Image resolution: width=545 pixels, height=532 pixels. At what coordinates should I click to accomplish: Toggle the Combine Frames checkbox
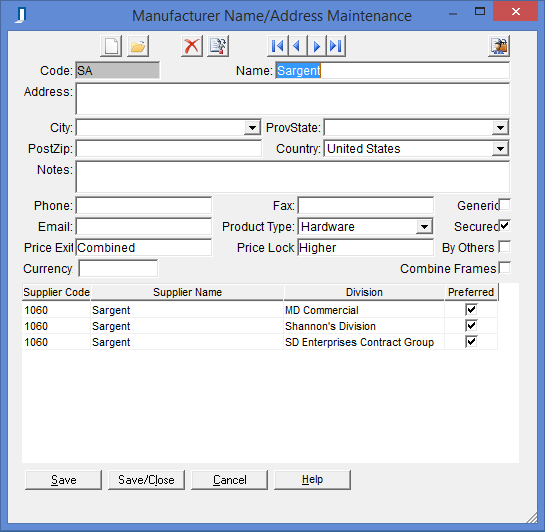tap(505, 268)
